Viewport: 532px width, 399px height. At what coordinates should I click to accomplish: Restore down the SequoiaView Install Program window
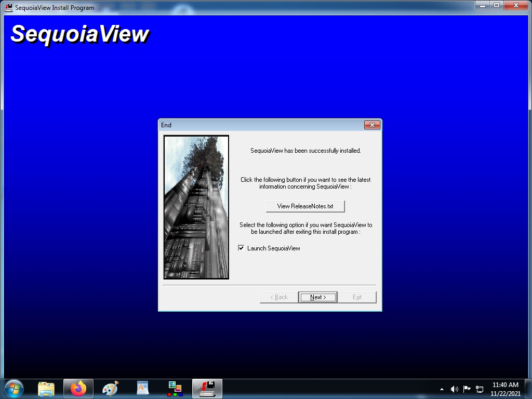click(x=497, y=5)
